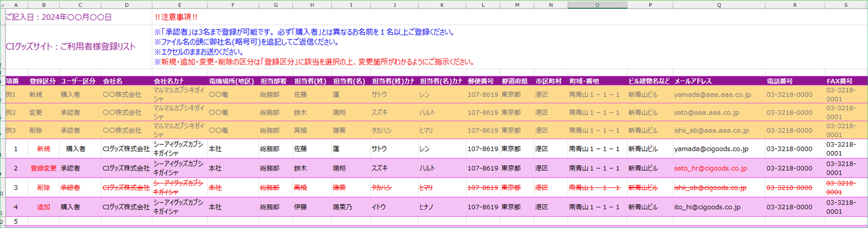This screenshot has width=868, height=228.
Task: Click the red 新規 cell in row 1
Action: [43, 149]
